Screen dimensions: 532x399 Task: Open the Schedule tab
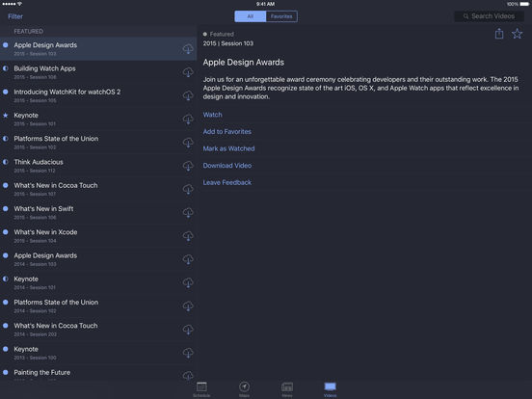pyautogui.click(x=201, y=389)
